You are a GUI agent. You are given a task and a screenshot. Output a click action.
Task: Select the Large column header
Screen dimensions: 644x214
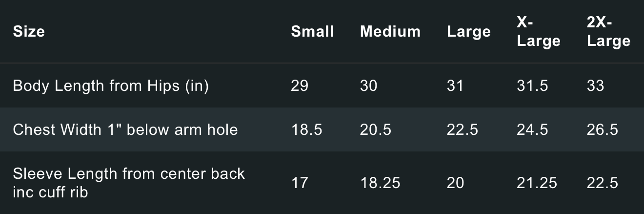click(x=468, y=32)
